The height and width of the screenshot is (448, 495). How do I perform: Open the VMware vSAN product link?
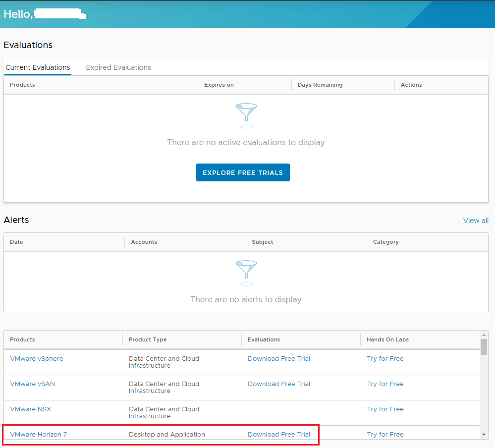click(33, 384)
